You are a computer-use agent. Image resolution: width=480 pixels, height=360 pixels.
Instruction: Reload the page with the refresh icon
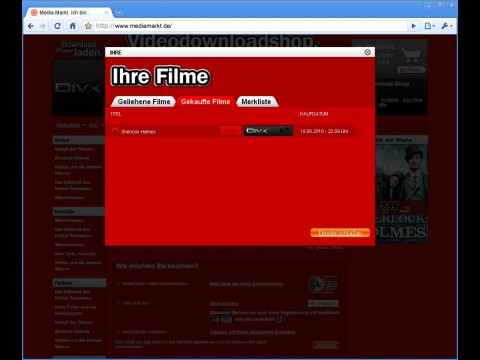(x=58, y=26)
